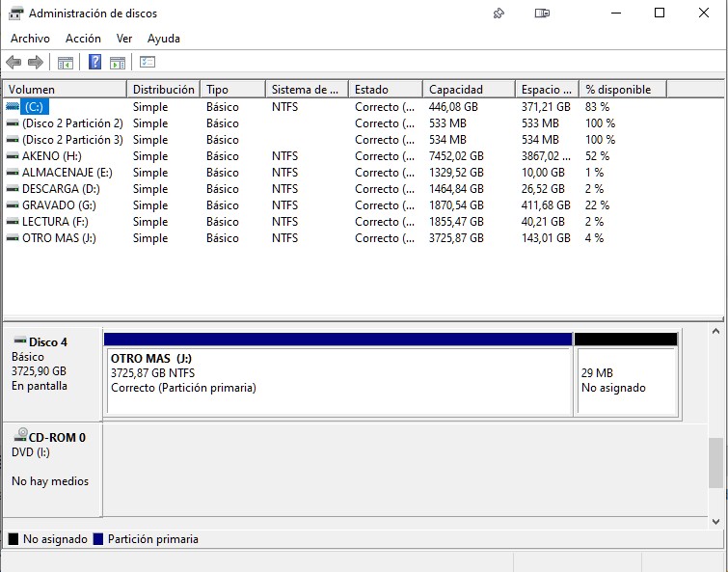Image resolution: width=728 pixels, height=572 pixels.
Task: Click the Disco 4 disk icon
Action: tap(20, 340)
